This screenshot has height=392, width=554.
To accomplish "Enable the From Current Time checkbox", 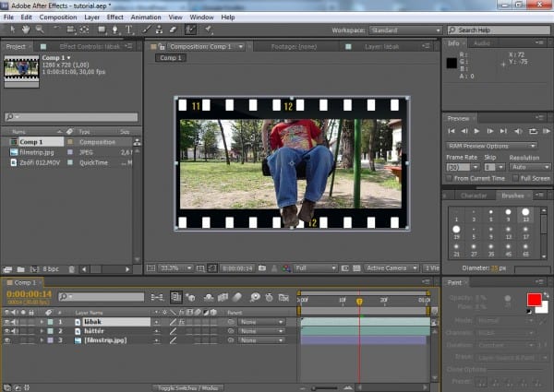I will [x=450, y=177].
